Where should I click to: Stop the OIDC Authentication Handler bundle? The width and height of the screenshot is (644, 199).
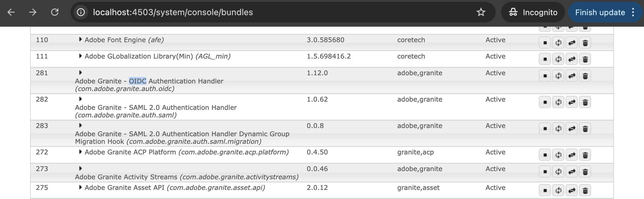(545, 76)
